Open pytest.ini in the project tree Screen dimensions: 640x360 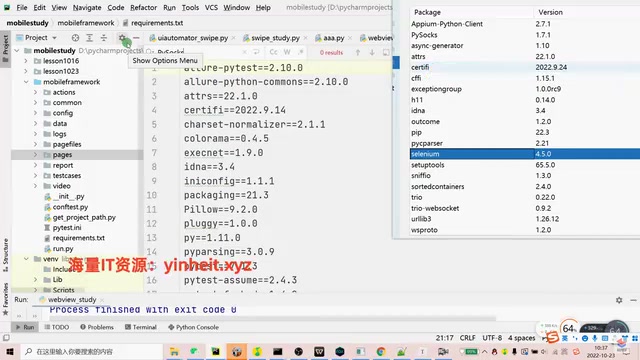(67, 228)
